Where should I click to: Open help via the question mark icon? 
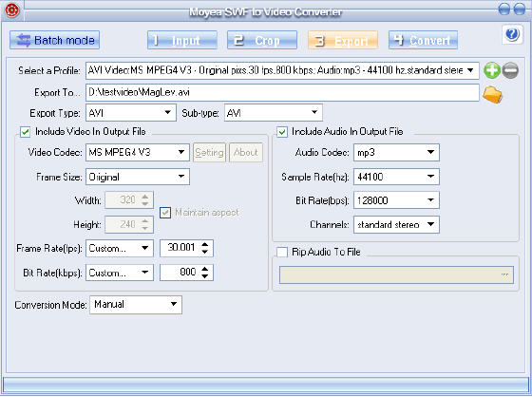[x=512, y=34]
